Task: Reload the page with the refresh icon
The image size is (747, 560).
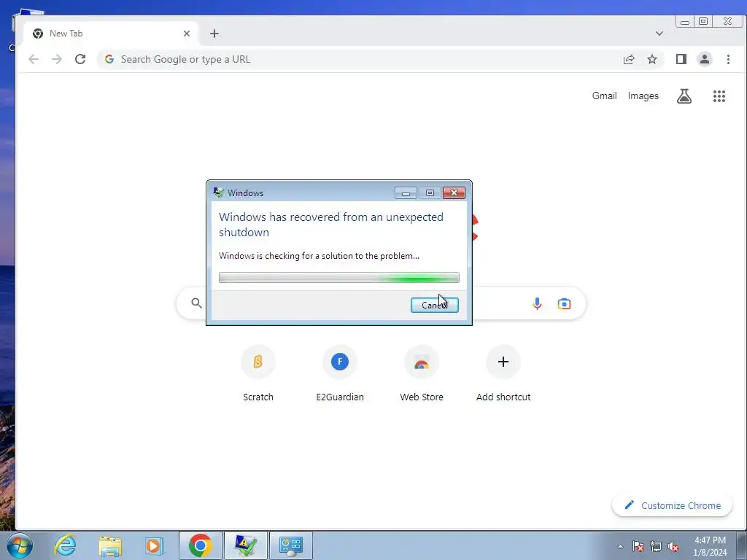Action: pos(80,59)
